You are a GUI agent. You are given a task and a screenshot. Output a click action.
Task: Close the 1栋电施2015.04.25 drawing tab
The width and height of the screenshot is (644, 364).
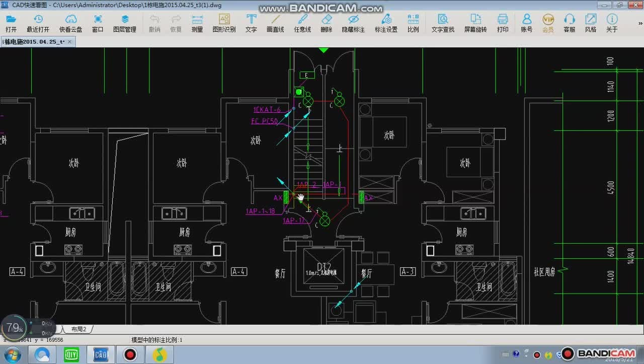pos(70,42)
